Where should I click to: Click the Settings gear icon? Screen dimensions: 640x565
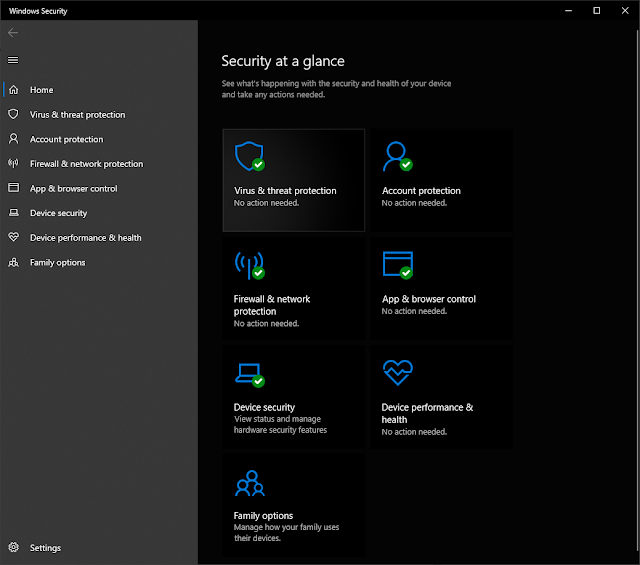point(13,547)
